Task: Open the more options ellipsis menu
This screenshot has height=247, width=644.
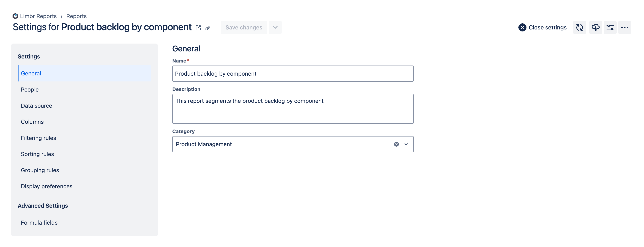Action: 624,27
